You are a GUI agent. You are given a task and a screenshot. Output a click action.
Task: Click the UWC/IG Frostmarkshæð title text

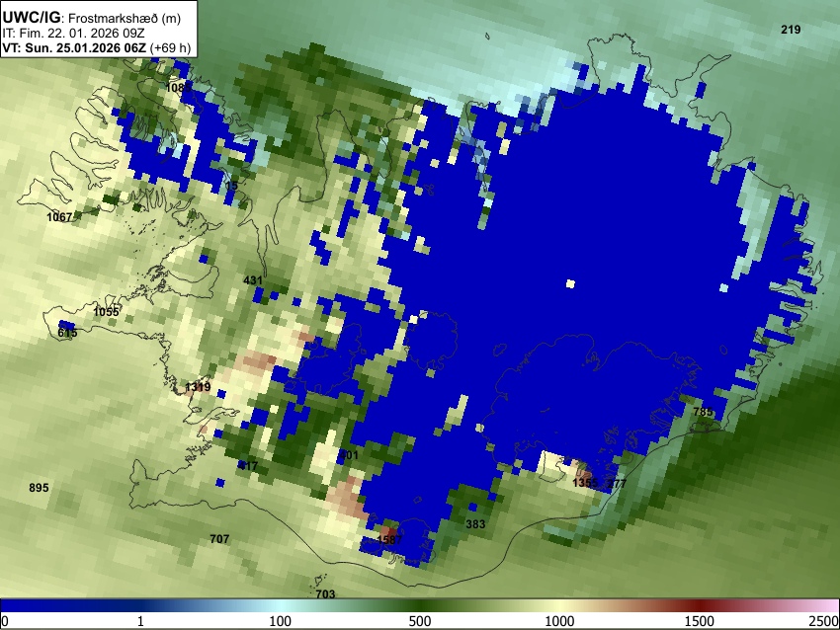coord(92,18)
